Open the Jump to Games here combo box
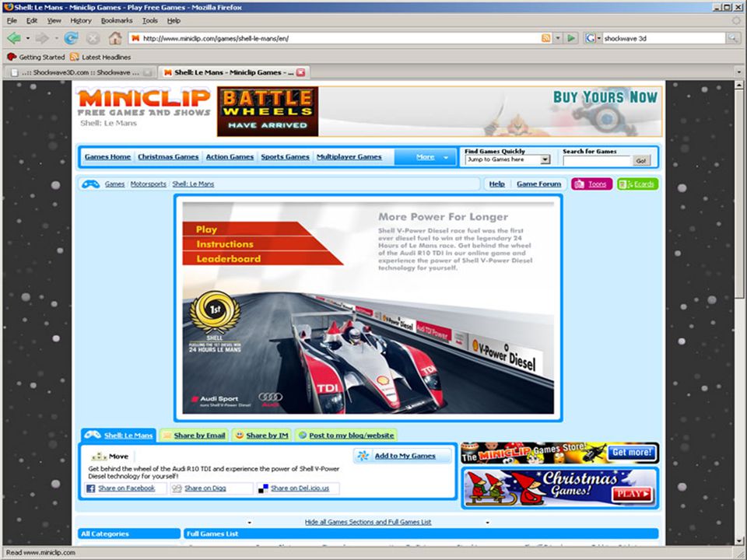 [x=507, y=160]
